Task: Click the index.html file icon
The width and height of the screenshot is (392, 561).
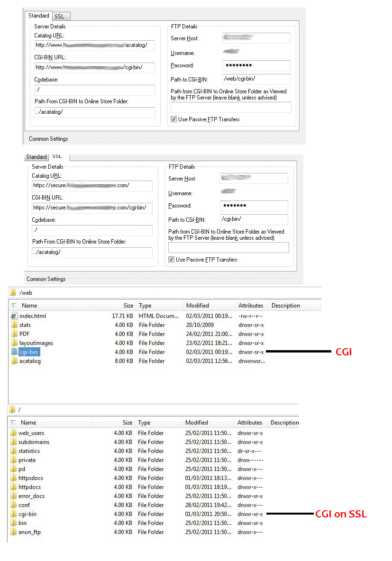Action: coord(14,316)
